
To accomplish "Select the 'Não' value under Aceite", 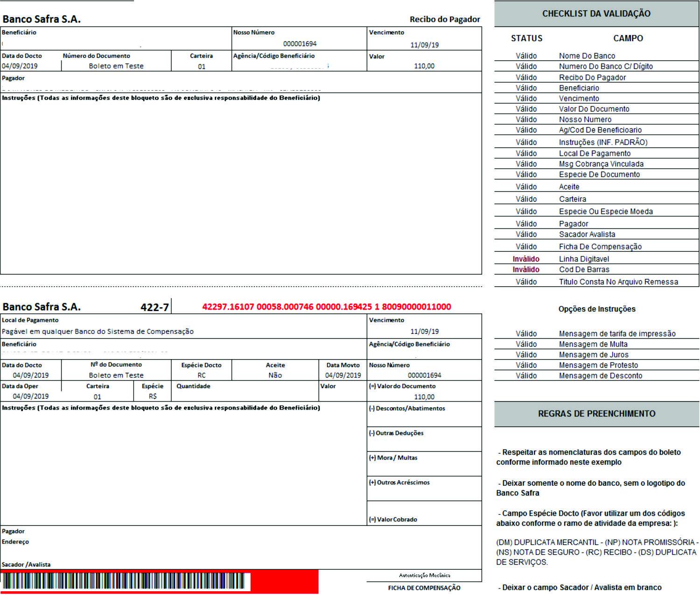I will coord(275,375).
